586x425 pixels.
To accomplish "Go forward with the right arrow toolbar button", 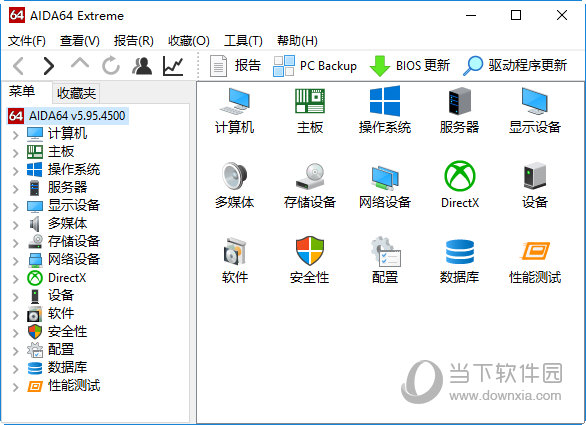I will coord(49,66).
